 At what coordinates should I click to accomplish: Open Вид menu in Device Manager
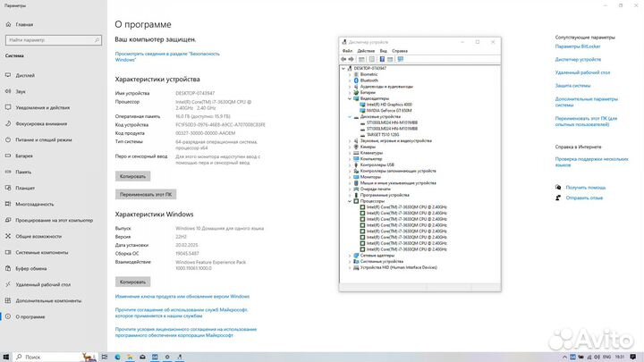pos(383,51)
